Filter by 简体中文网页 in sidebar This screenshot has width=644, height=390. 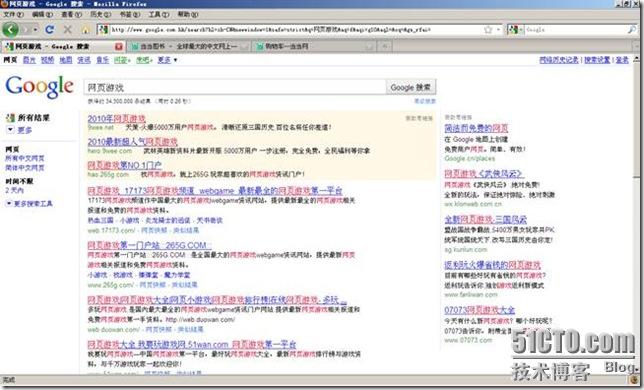(x=25, y=168)
